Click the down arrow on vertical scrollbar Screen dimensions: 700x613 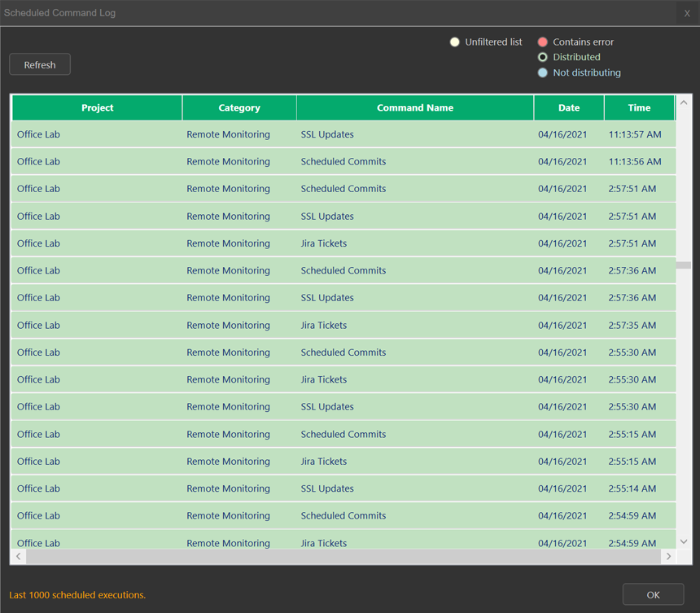point(684,541)
